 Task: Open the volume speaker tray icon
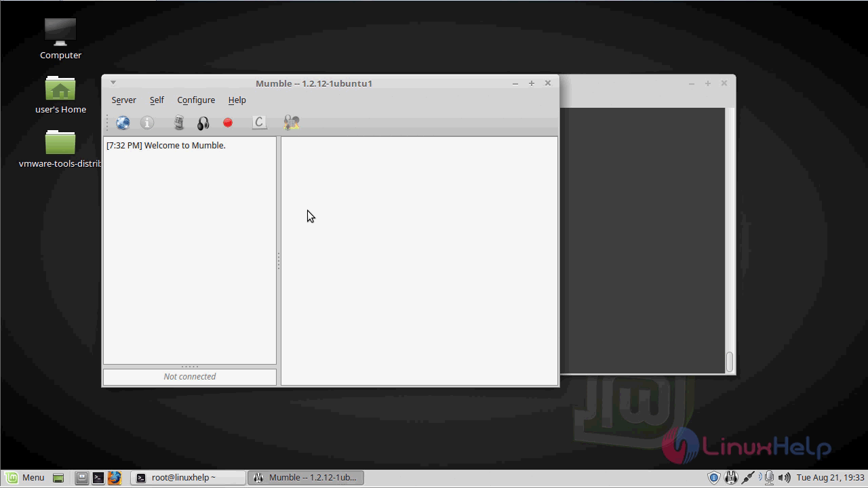[x=785, y=478]
